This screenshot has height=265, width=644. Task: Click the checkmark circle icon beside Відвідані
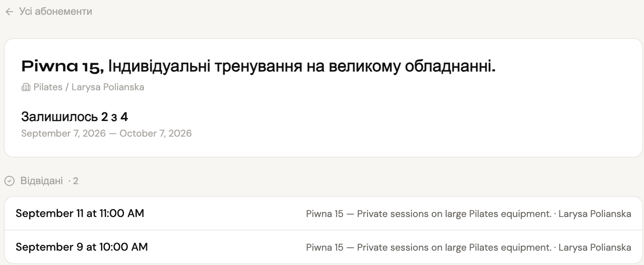point(9,181)
